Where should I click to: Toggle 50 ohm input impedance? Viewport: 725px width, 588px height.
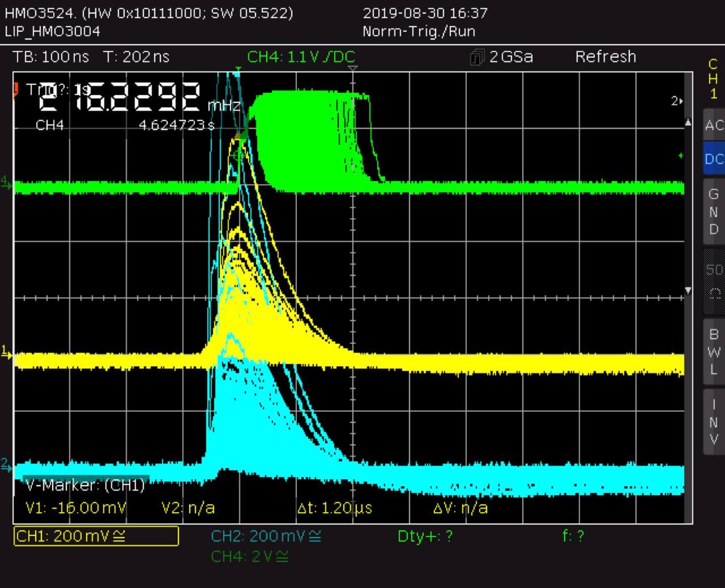click(x=714, y=280)
